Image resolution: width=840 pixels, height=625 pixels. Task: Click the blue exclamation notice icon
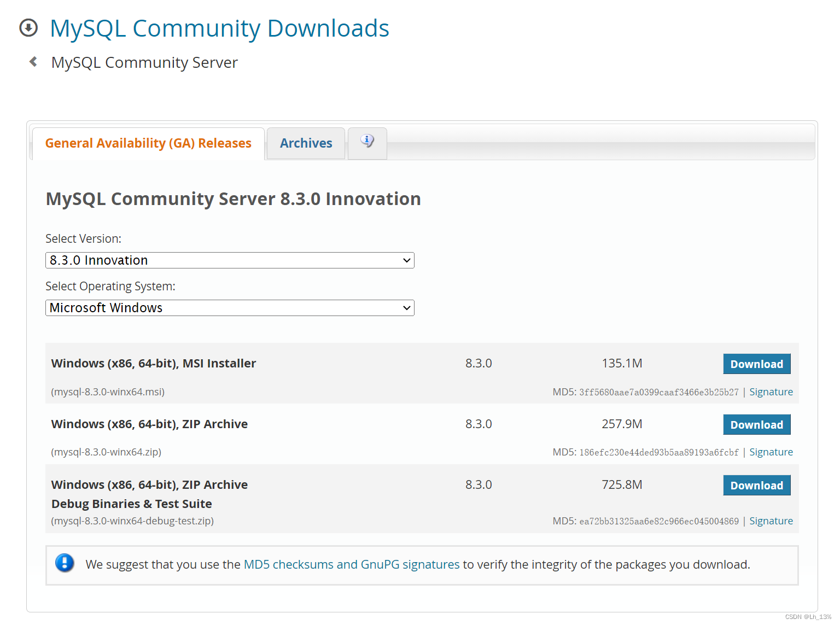tap(65, 563)
